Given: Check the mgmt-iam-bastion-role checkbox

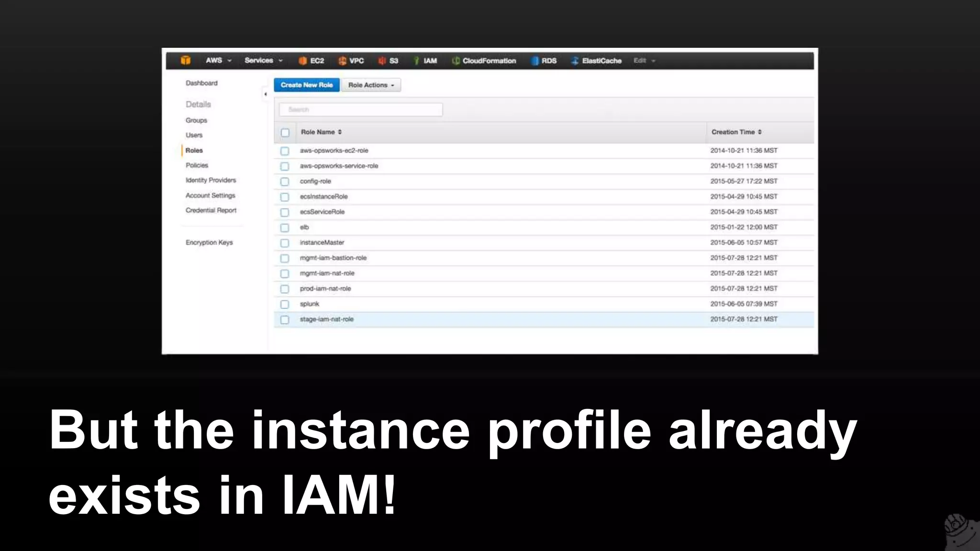Looking at the screenshot, I should (x=285, y=258).
